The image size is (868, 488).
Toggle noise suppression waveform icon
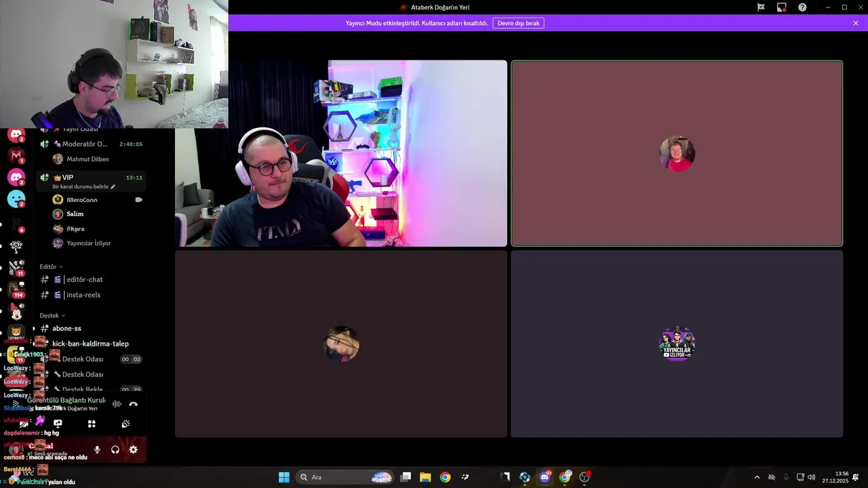click(117, 404)
